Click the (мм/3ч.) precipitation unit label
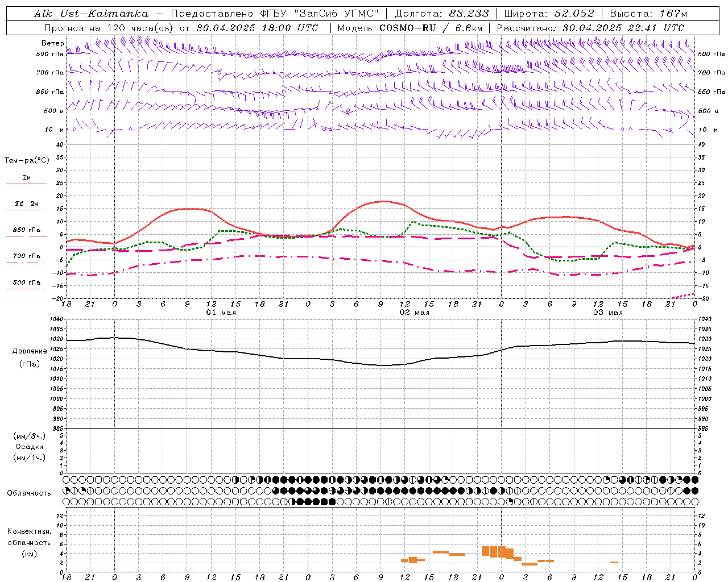Image resolution: width=728 pixels, height=582 pixels. (x=30, y=436)
